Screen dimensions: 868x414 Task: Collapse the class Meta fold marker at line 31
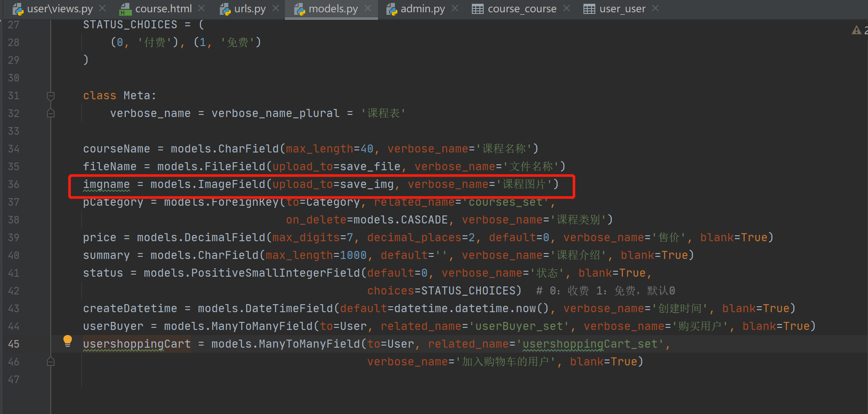[51, 96]
